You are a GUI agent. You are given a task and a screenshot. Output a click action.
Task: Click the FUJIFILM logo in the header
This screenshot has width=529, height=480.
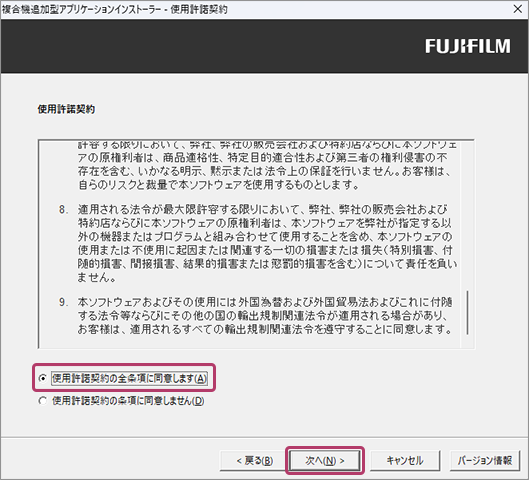click(468, 46)
